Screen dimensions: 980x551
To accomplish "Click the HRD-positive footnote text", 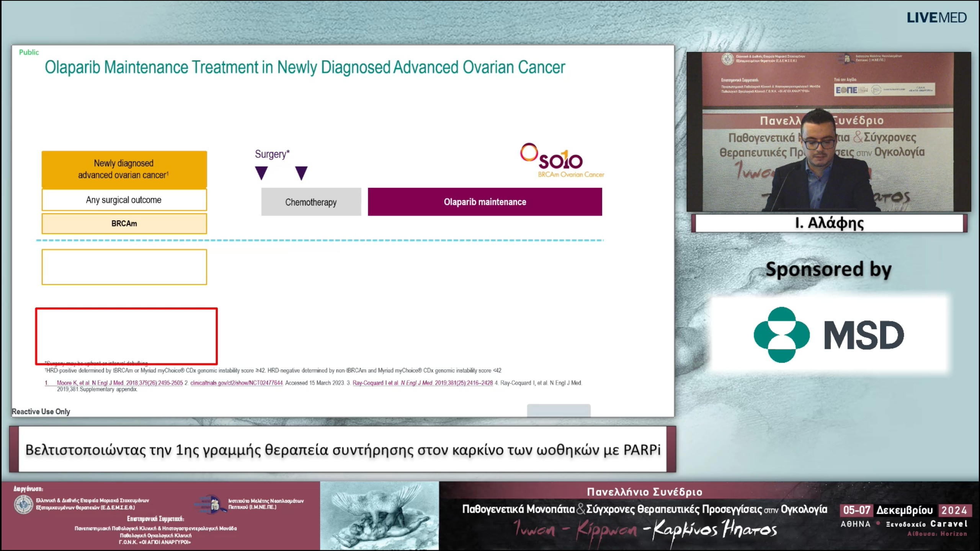I will (273, 370).
